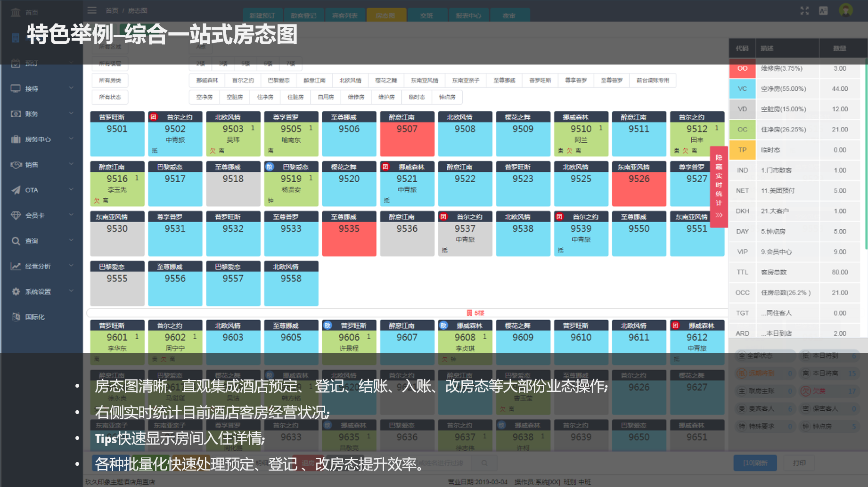Screen dimensions: 868x487
Task: Click the 所有房类 filter button
Action: point(110,81)
